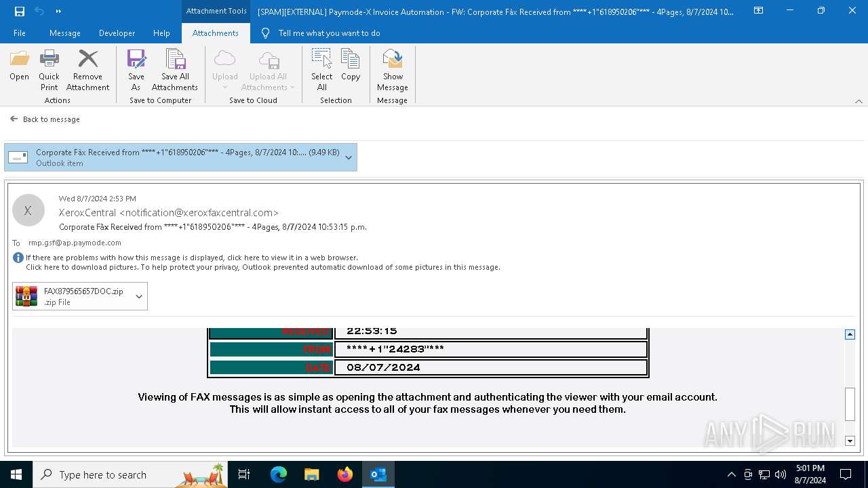The width and height of the screenshot is (868, 488).
Task: Launch Microsoft Edge from taskbar
Action: pyautogui.click(x=279, y=474)
